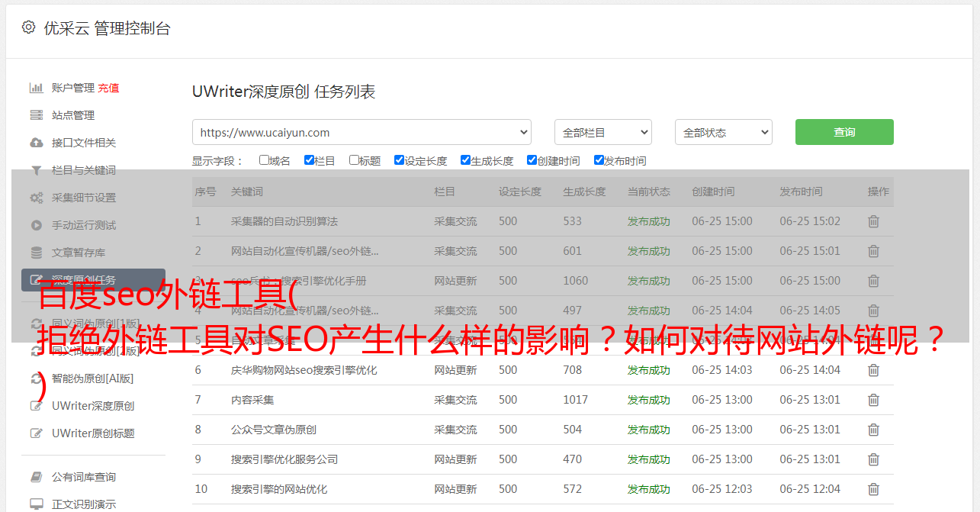This screenshot has width=980, height=512.
Task: Open 接口文件相关 menu item
Action: coord(84,143)
